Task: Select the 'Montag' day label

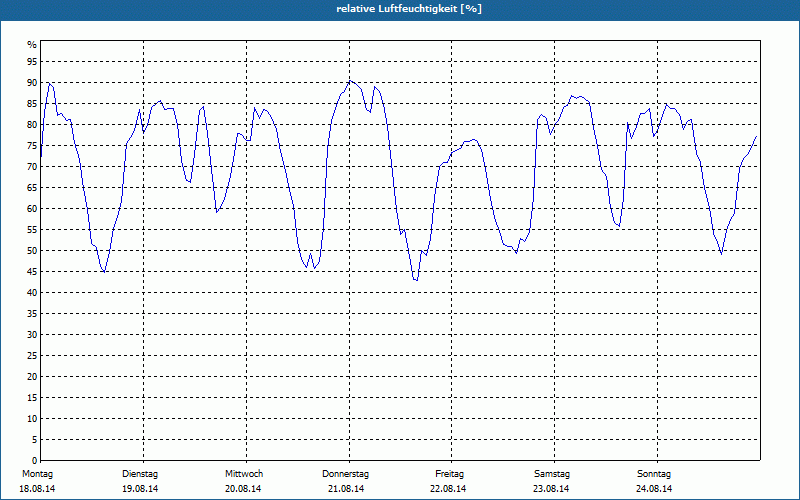Action: (37, 474)
